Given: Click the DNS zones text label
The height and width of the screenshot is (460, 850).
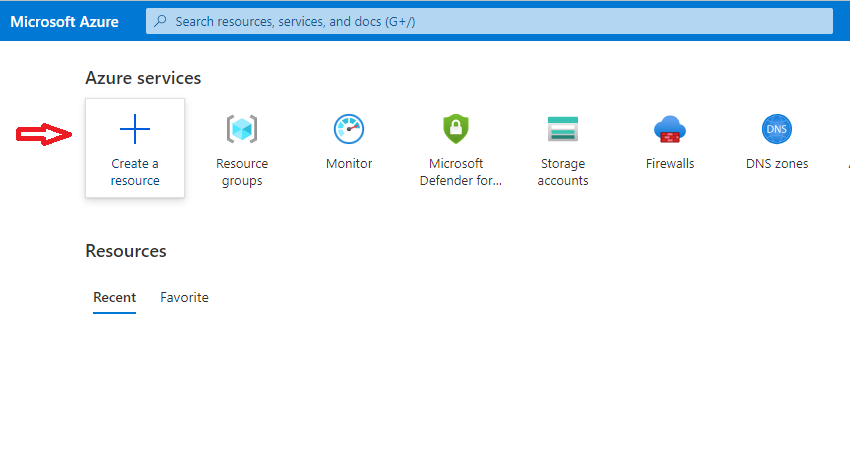Looking at the screenshot, I should pyautogui.click(x=777, y=164).
